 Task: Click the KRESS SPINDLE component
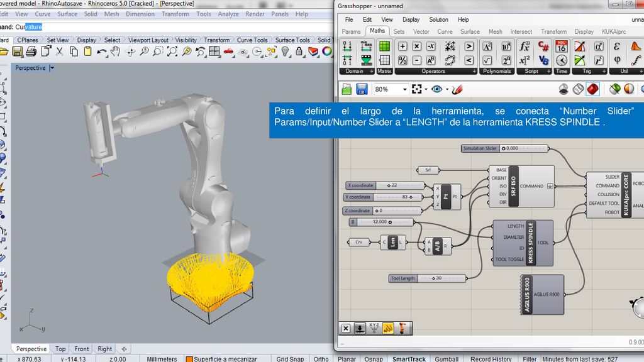tap(523, 243)
